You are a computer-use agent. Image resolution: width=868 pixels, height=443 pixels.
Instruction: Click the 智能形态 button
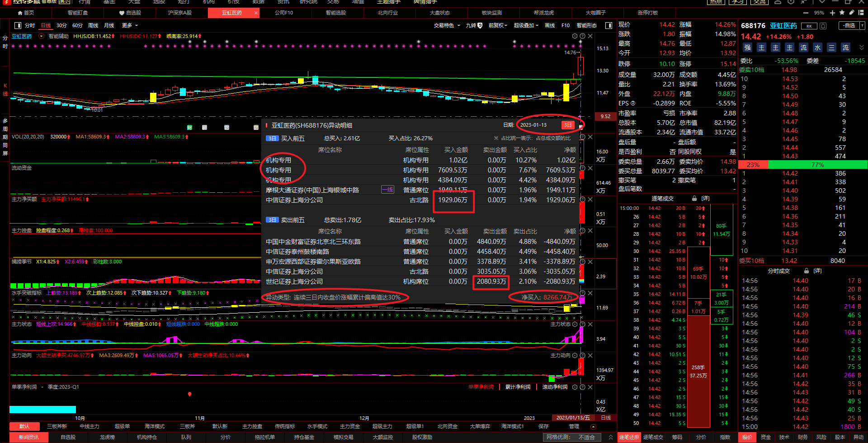point(586,25)
